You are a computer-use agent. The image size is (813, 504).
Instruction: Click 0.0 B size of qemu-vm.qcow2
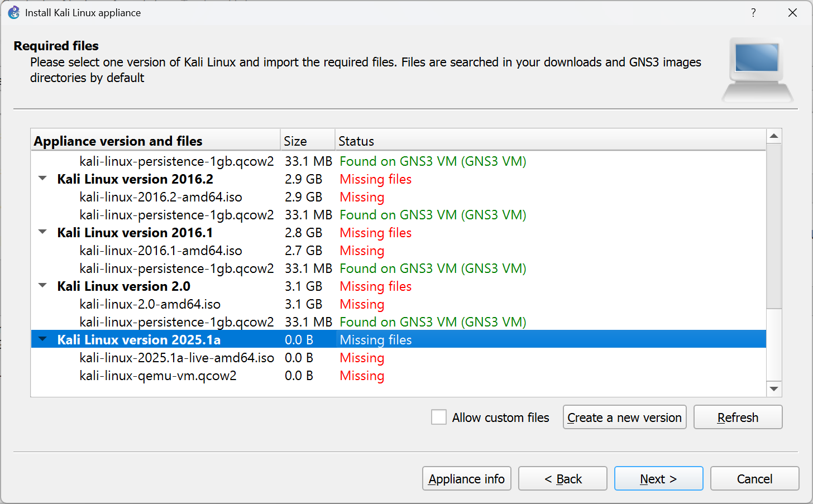tap(299, 375)
